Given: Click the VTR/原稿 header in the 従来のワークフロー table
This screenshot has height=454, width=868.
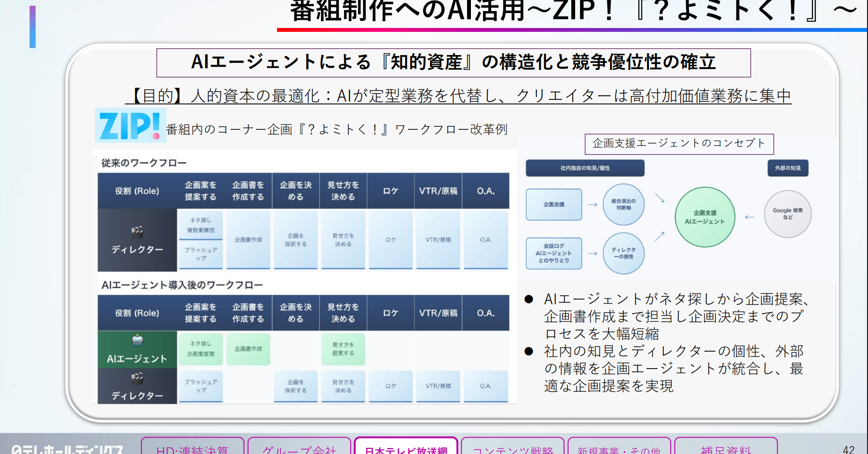Looking at the screenshot, I should tap(438, 191).
